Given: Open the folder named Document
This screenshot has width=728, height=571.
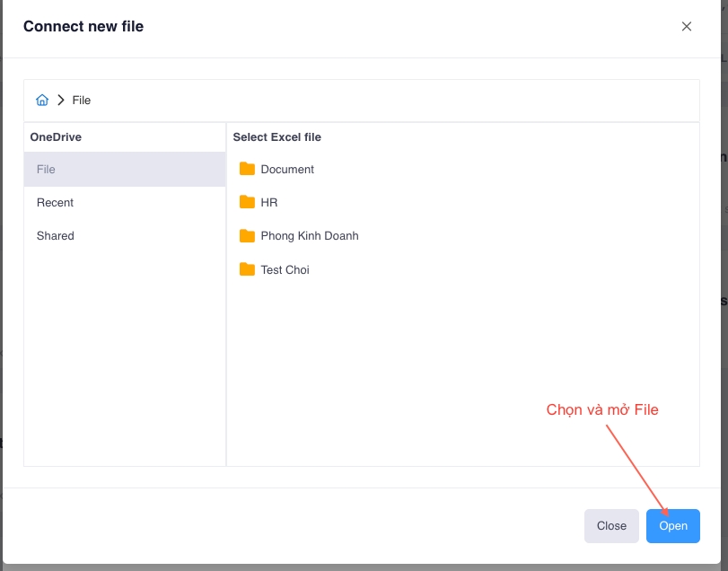Looking at the screenshot, I should 287,170.
